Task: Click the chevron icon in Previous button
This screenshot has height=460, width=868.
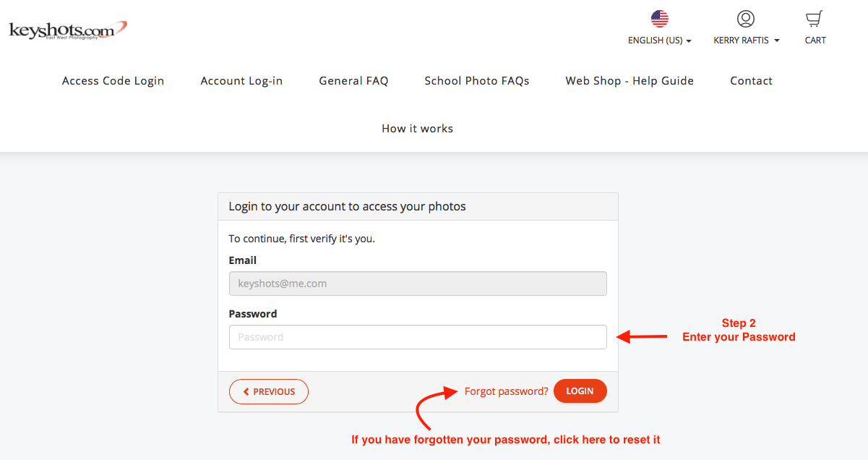Action: [x=246, y=391]
